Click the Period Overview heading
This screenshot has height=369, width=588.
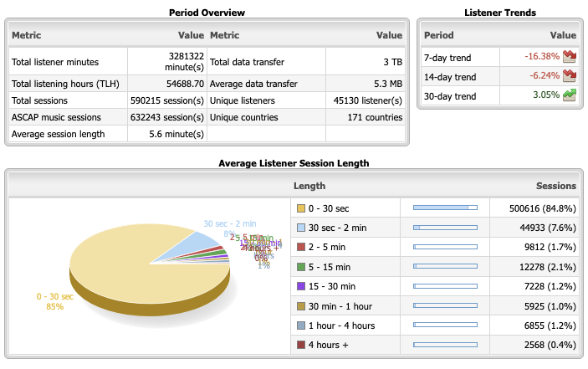(207, 13)
